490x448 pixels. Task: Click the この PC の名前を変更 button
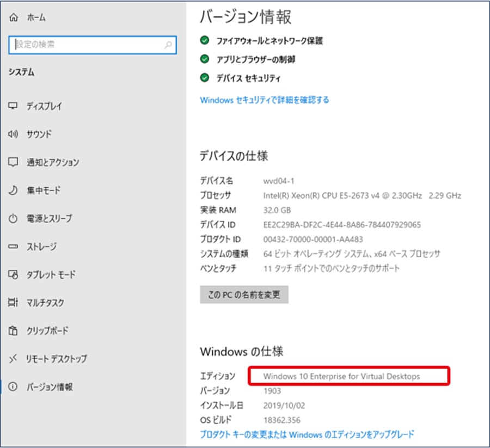pos(244,294)
